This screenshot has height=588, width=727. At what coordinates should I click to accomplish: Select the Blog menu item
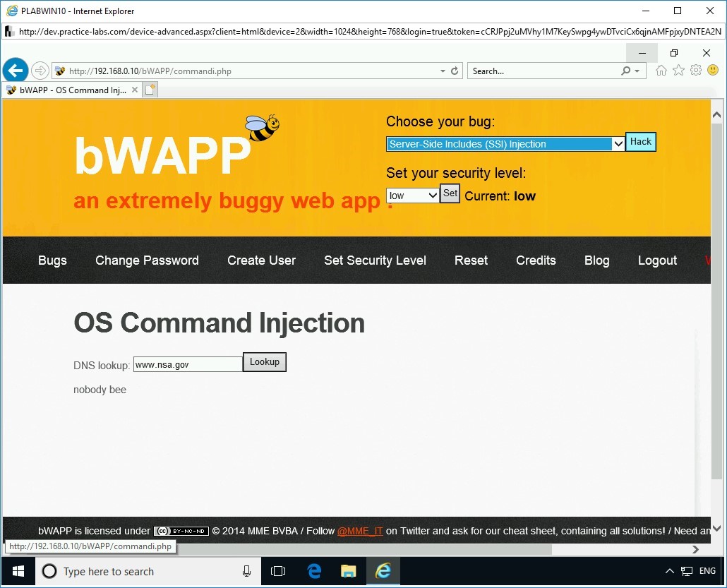point(596,260)
